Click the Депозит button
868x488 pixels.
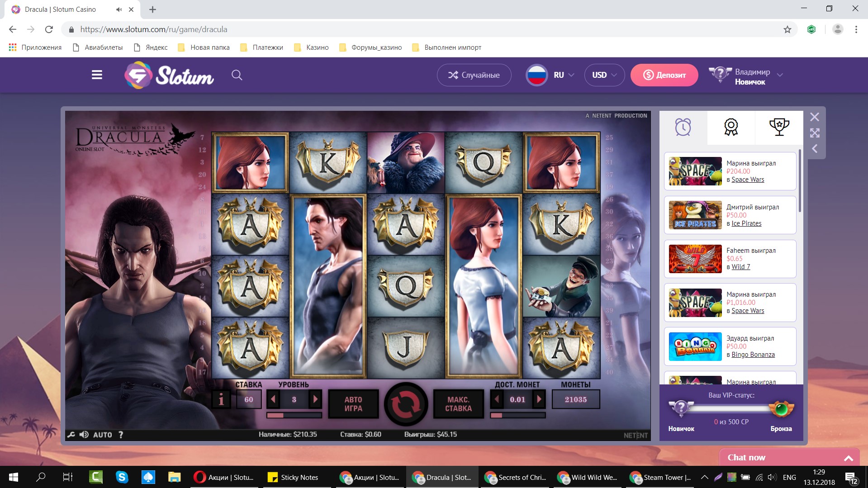click(x=664, y=75)
